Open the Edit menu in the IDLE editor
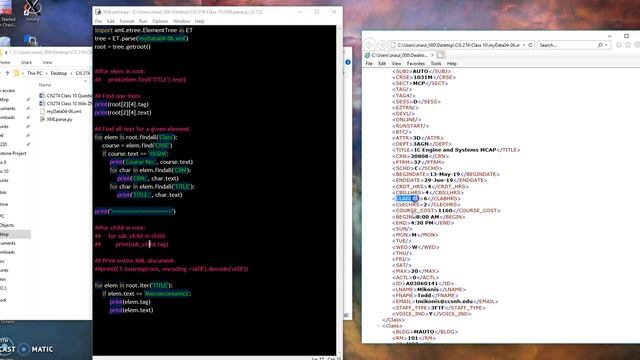 (x=111, y=21)
